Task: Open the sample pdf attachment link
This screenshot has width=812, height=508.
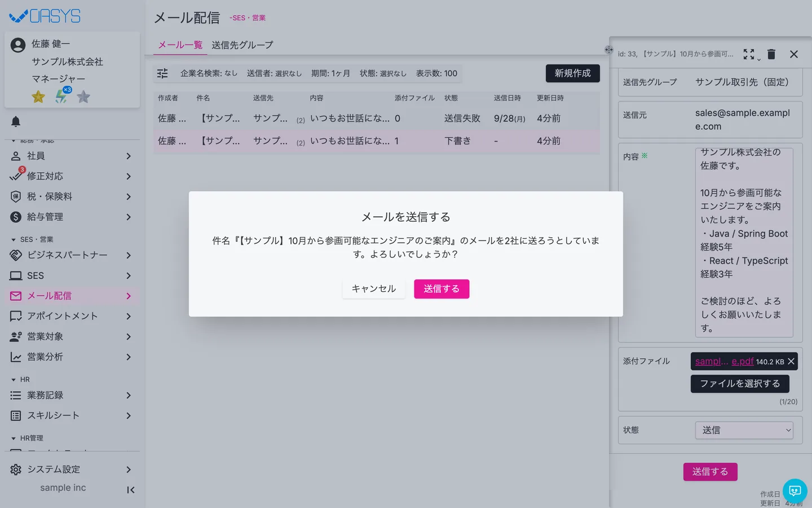Action: (725, 361)
